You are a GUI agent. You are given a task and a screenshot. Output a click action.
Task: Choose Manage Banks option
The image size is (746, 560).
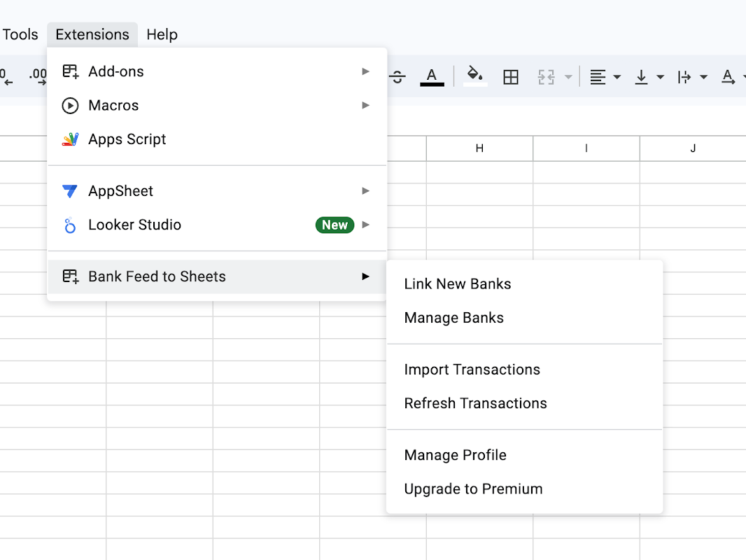(524, 318)
